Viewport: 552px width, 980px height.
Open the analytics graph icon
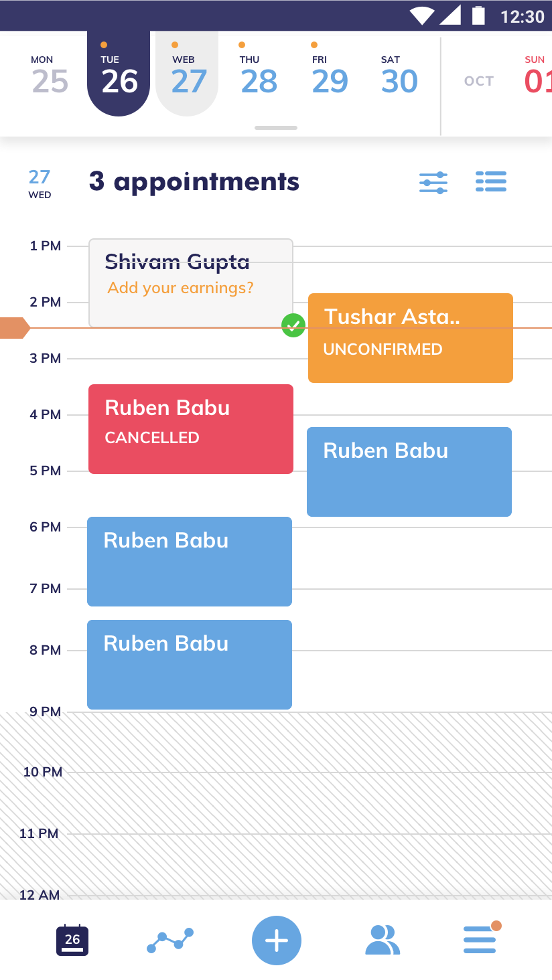tap(170, 941)
